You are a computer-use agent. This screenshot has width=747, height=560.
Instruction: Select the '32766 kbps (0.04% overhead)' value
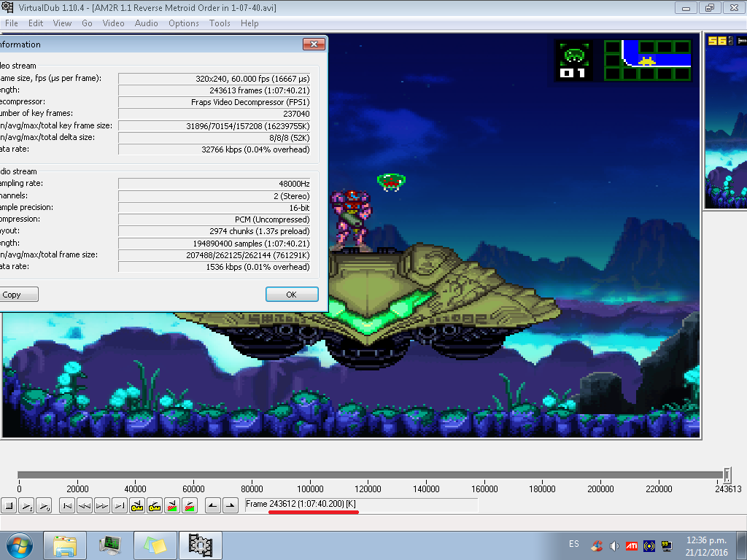[214, 149]
